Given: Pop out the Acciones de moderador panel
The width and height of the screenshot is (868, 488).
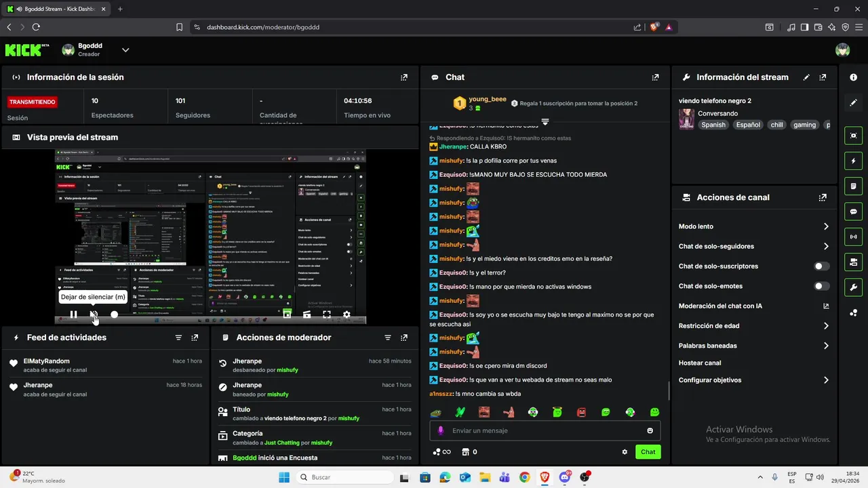Looking at the screenshot, I should tap(404, 338).
